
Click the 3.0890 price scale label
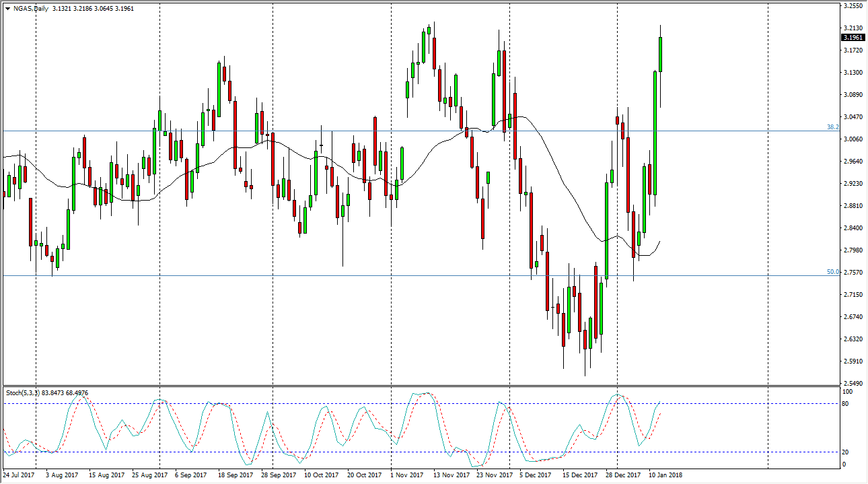point(853,95)
